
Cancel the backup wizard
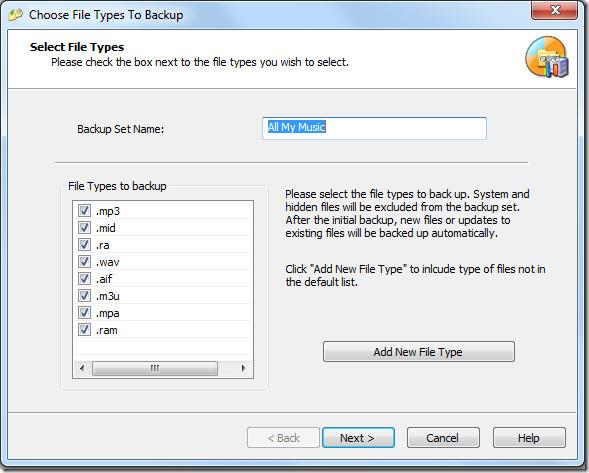pos(443,438)
